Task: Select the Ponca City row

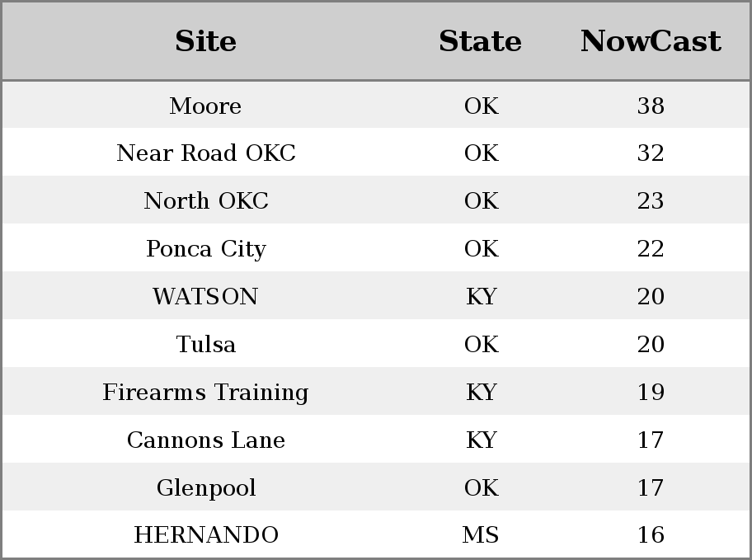Action: tap(376, 247)
